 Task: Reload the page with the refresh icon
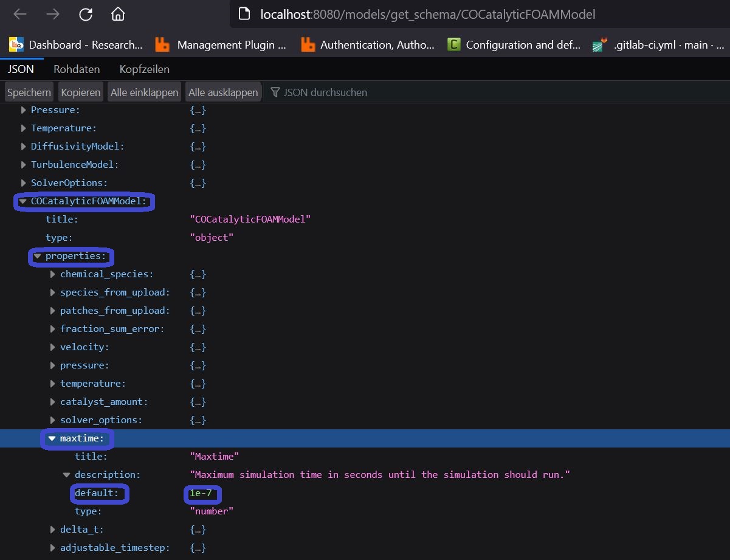(86, 14)
